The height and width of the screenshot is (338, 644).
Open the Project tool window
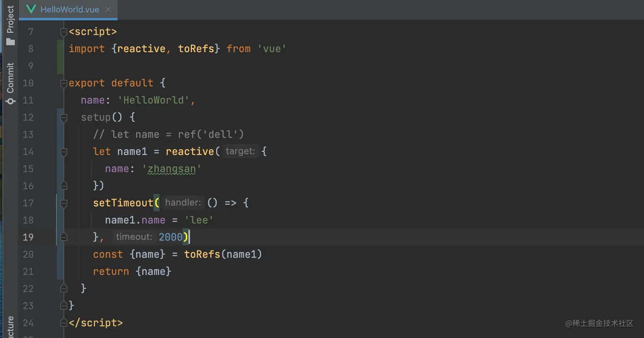tap(10, 25)
